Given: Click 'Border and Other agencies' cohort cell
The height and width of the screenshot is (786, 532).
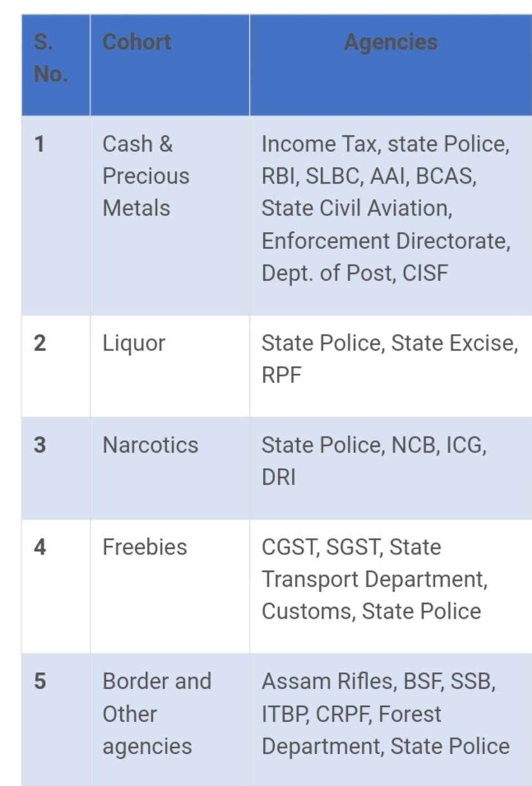Looking at the screenshot, I should tap(156, 714).
